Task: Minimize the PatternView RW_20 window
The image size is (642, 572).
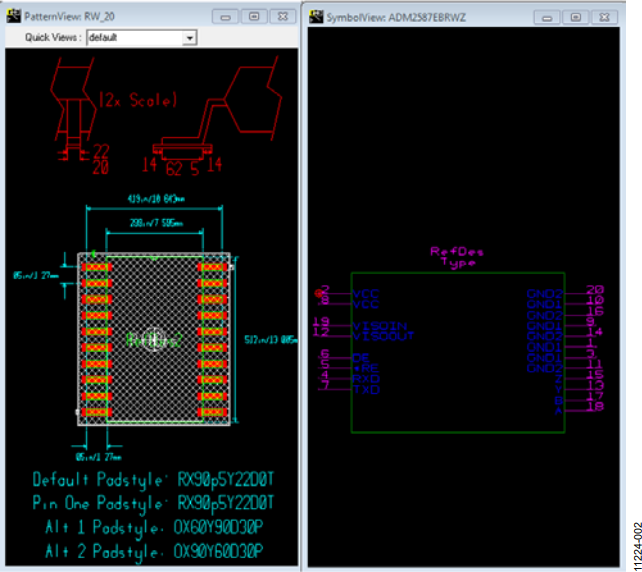Action: click(225, 16)
